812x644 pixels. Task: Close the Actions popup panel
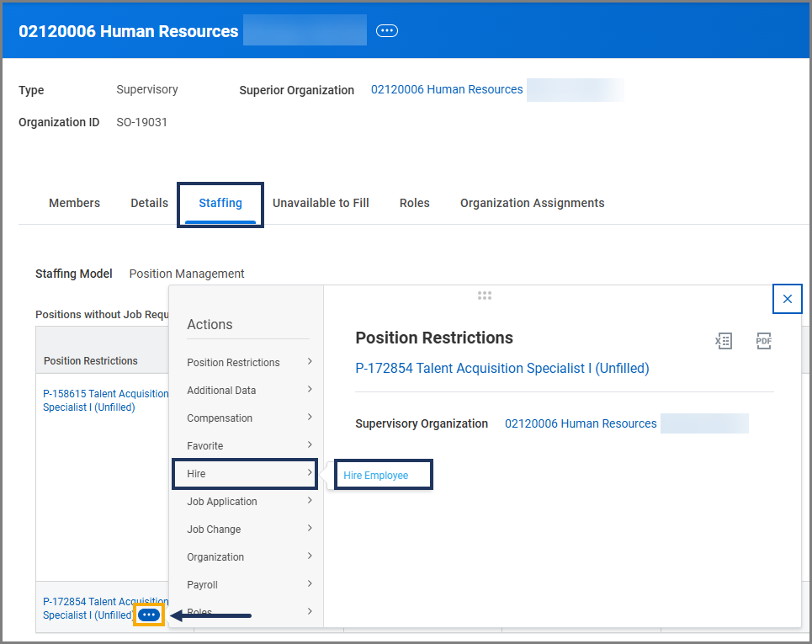787,299
